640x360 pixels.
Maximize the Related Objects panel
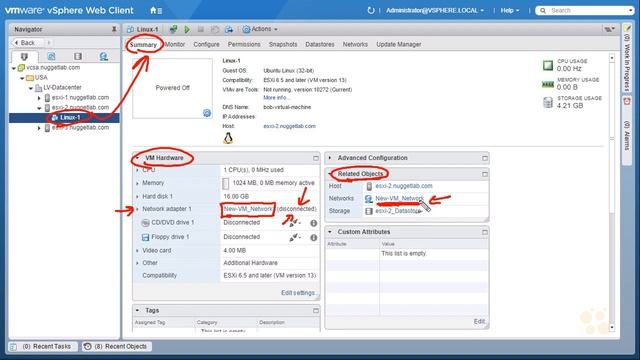[x=484, y=174]
